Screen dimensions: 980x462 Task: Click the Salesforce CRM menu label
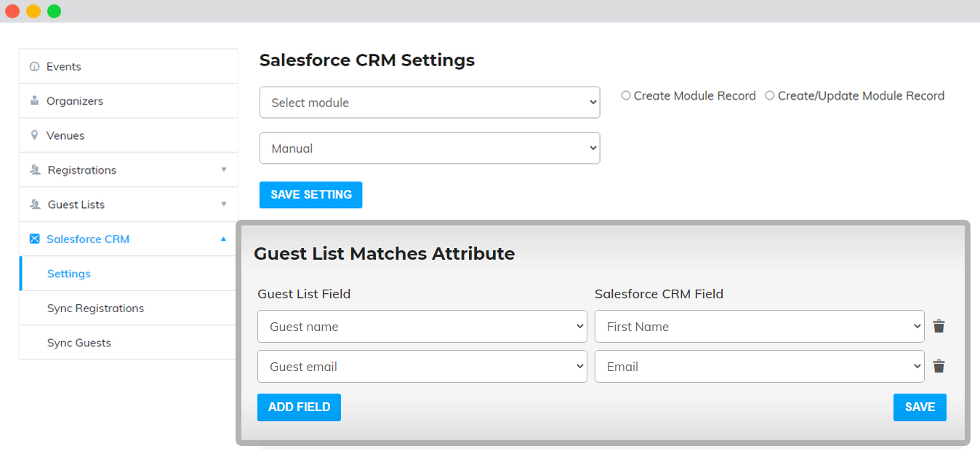click(x=88, y=239)
